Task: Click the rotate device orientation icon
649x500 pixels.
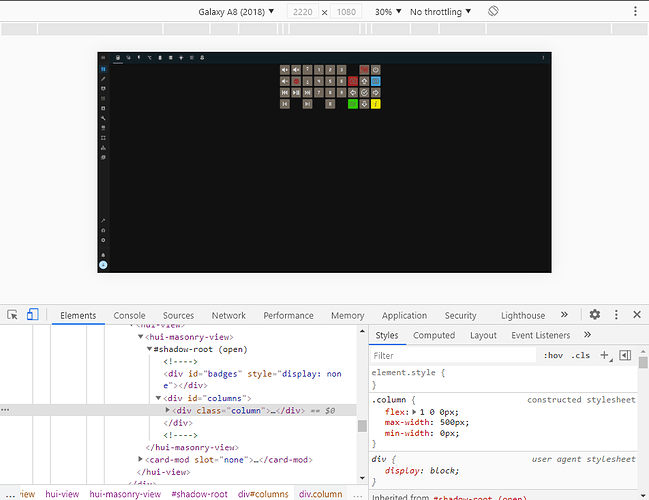Action: [493, 11]
